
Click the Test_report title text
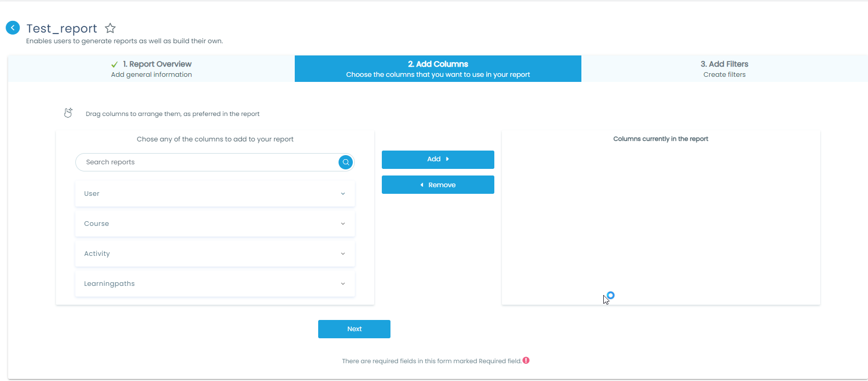click(62, 28)
